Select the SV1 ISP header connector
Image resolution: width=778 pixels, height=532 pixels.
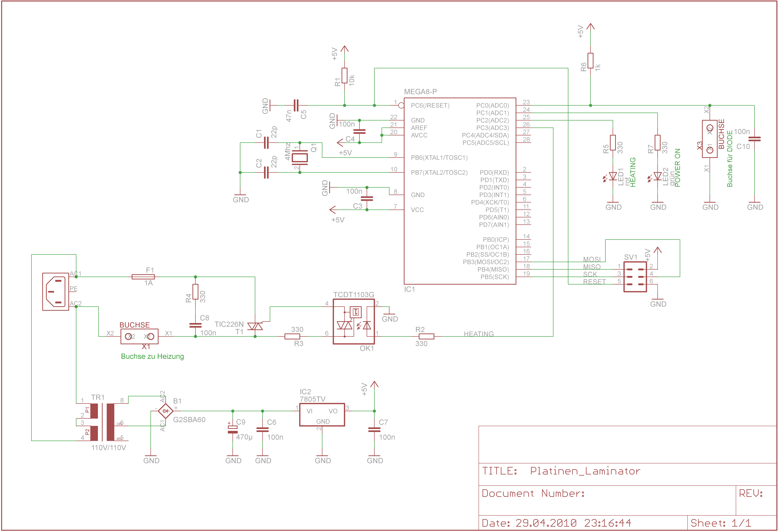pos(635,277)
